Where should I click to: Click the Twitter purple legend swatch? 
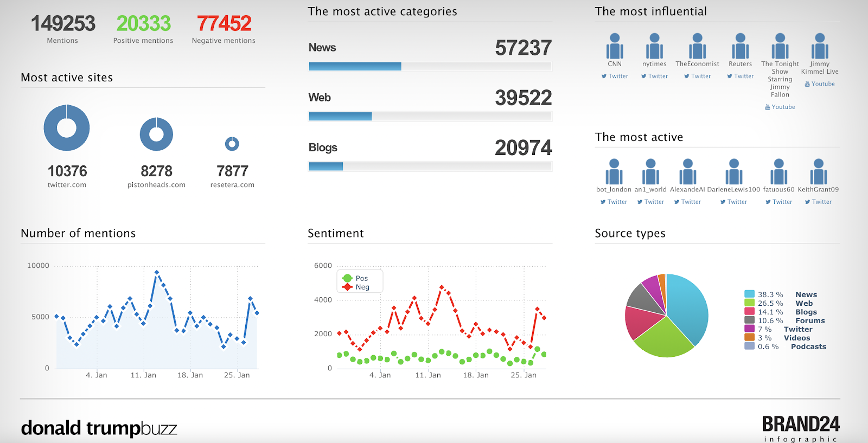coord(749,329)
